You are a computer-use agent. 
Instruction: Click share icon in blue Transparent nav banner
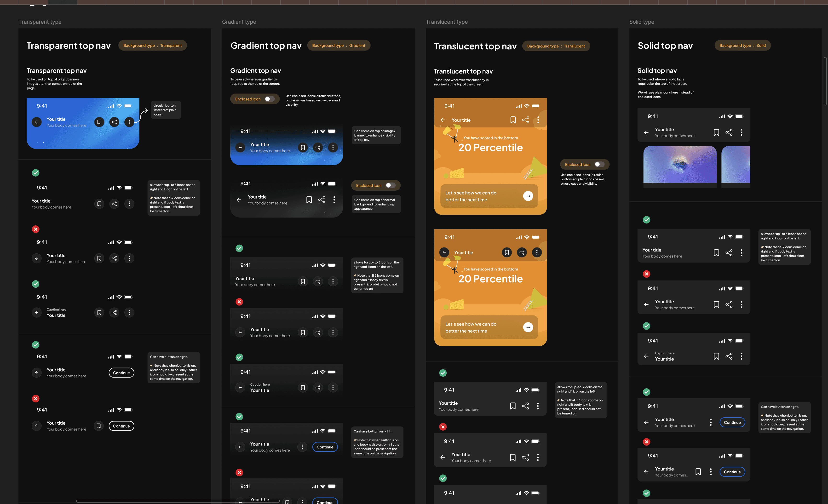point(114,122)
